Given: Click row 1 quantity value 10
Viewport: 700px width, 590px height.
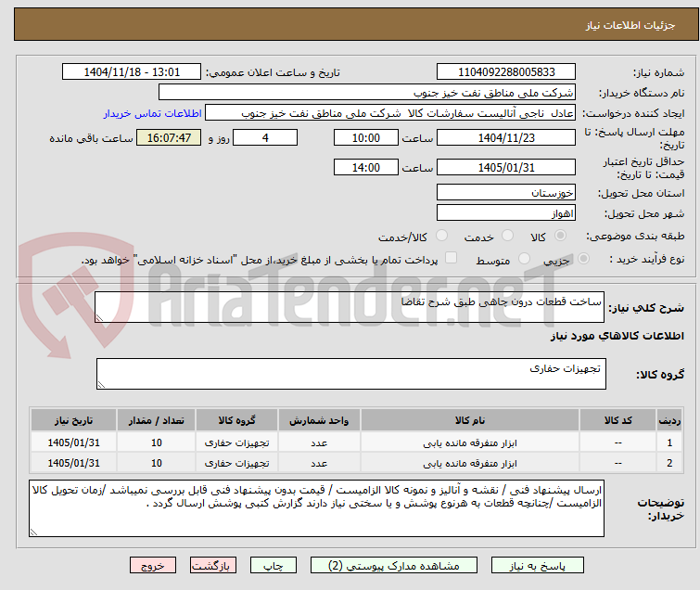Looking at the screenshot, I should point(157,442).
